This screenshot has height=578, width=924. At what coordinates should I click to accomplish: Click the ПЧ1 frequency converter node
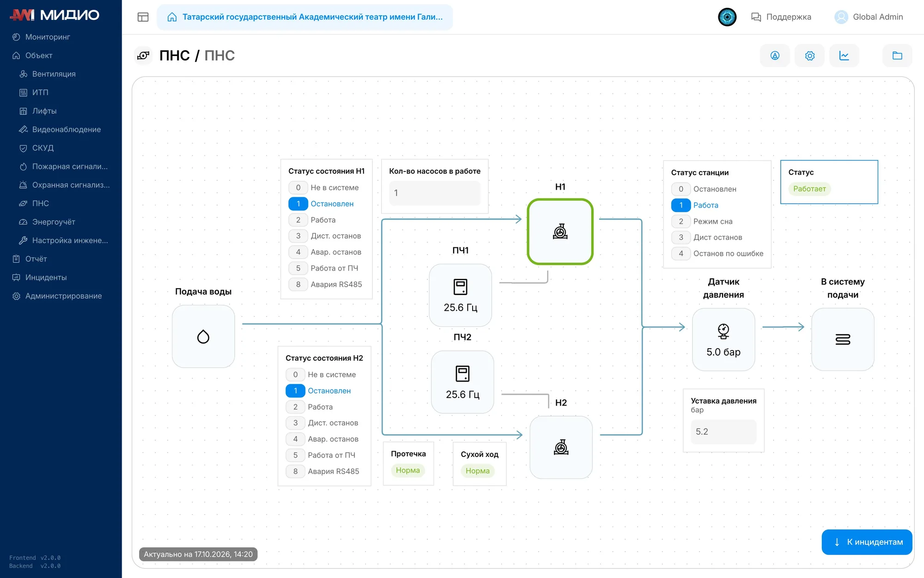tap(460, 295)
